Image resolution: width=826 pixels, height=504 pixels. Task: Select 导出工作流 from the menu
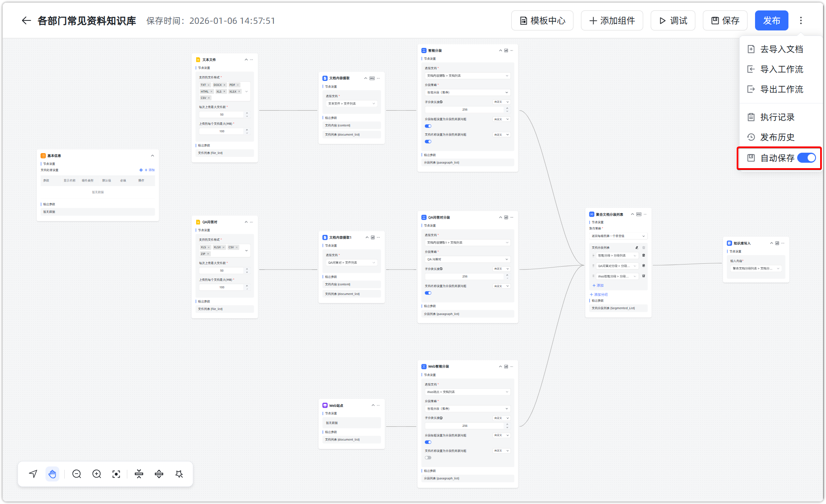(x=781, y=89)
